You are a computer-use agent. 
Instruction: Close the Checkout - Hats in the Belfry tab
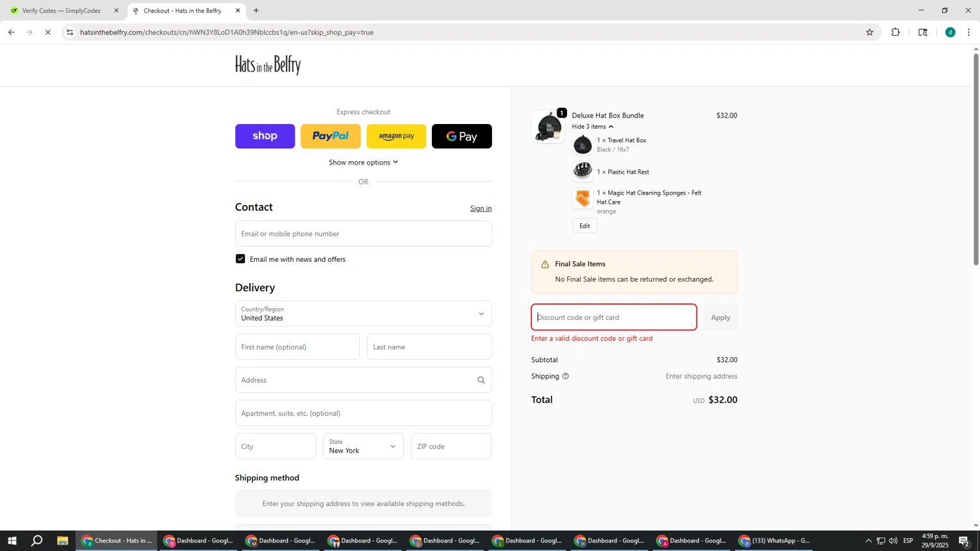point(238,10)
